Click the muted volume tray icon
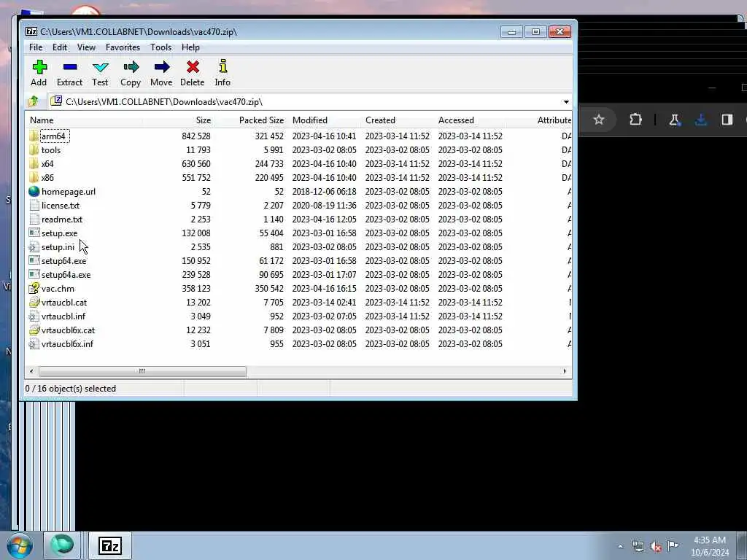The height and width of the screenshot is (560, 747). click(656, 547)
